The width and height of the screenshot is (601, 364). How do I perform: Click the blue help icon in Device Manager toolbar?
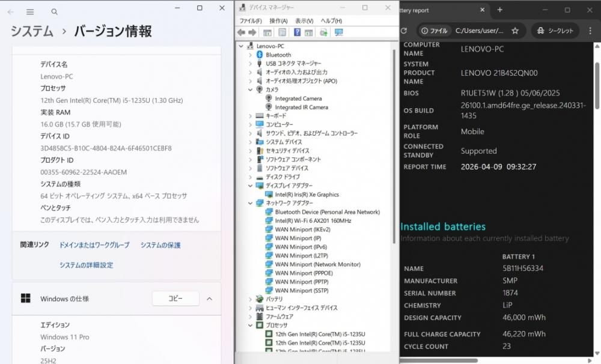coord(297,32)
